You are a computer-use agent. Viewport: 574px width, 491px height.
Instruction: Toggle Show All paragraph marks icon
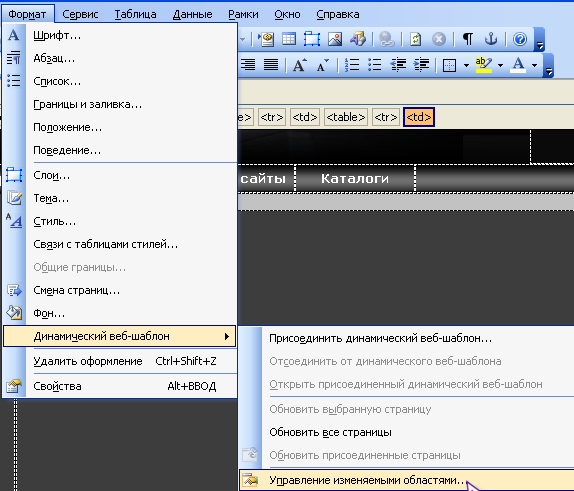[x=468, y=39]
